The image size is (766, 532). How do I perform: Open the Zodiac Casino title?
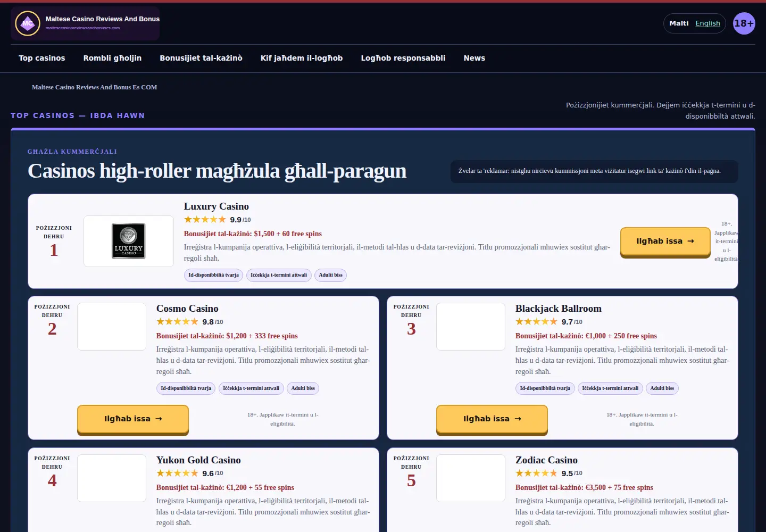[x=546, y=460]
